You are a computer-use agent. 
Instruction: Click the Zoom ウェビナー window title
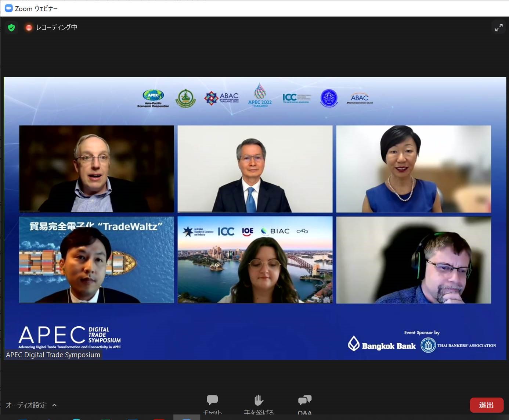36,8
